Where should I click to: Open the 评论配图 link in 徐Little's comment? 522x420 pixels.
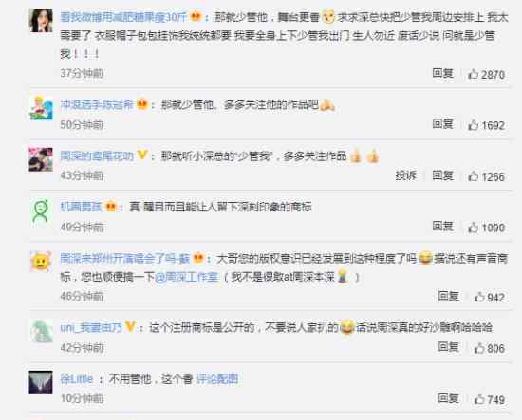coord(217,379)
